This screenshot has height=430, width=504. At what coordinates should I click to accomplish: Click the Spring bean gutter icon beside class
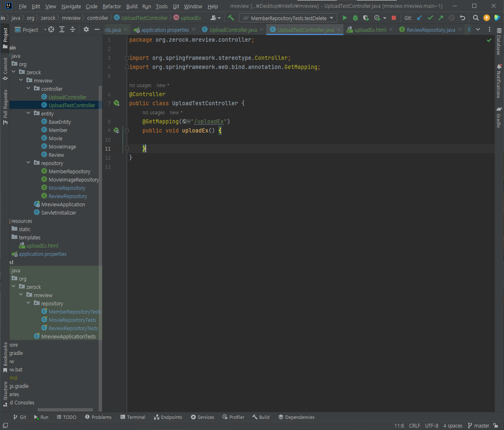[x=117, y=103]
